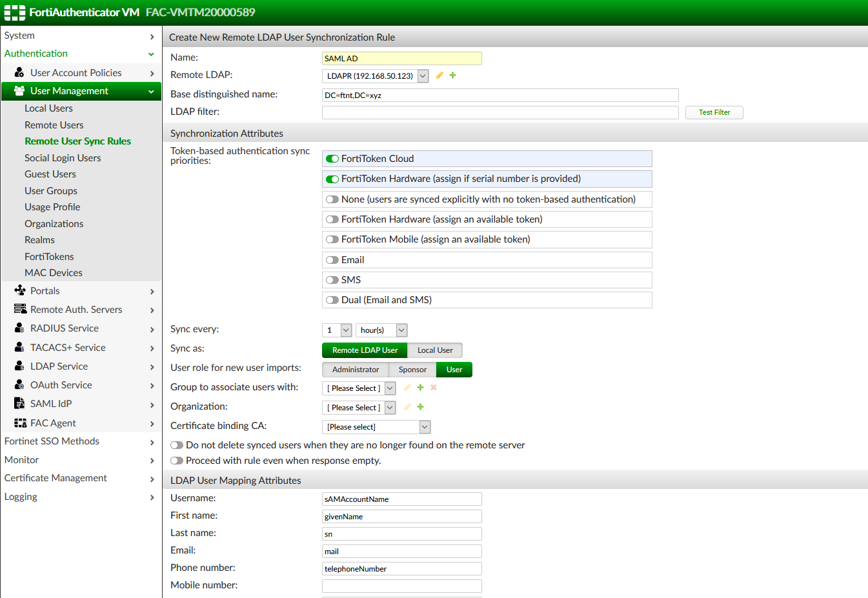Disable the FortiToken Cloud sync priority
This screenshot has width=868, height=598.
[x=332, y=158]
